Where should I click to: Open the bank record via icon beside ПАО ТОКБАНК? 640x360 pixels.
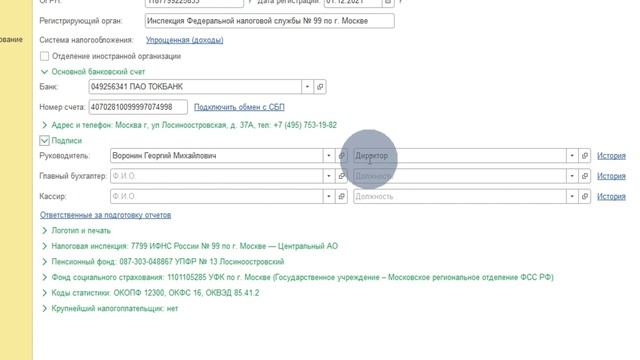pyautogui.click(x=320, y=87)
